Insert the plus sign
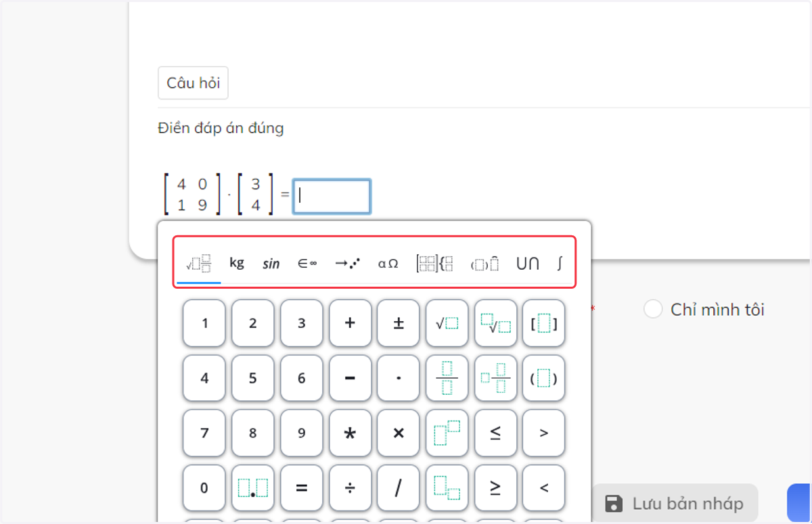 (x=351, y=323)
